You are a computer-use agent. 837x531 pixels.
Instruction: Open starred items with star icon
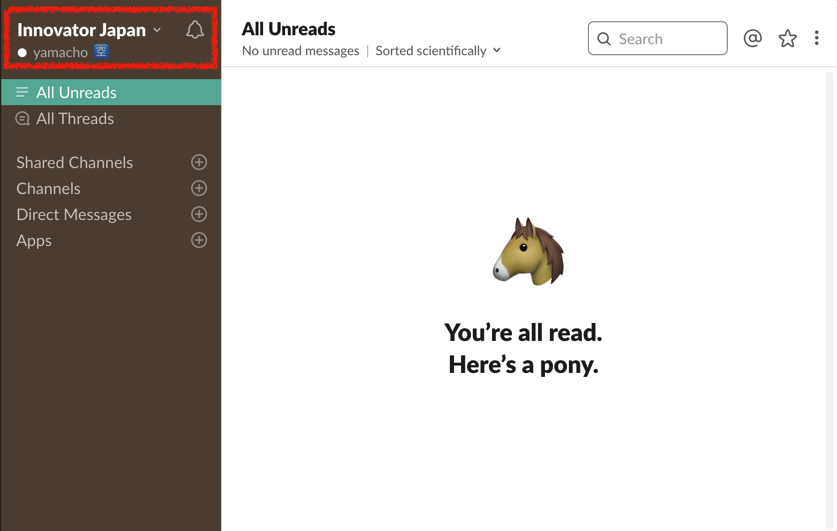[787, 38]
